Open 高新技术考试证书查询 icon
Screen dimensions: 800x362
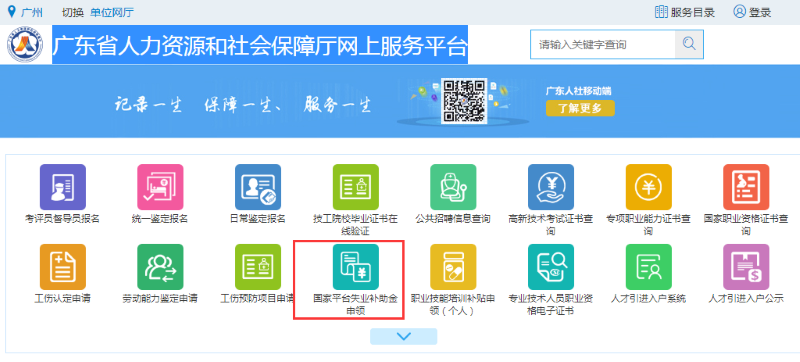pos(551,187)
